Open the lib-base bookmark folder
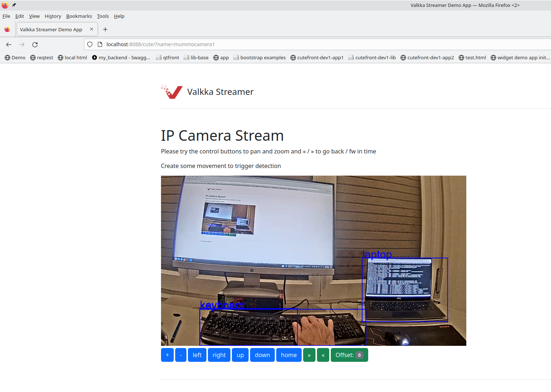 [196, 57]
